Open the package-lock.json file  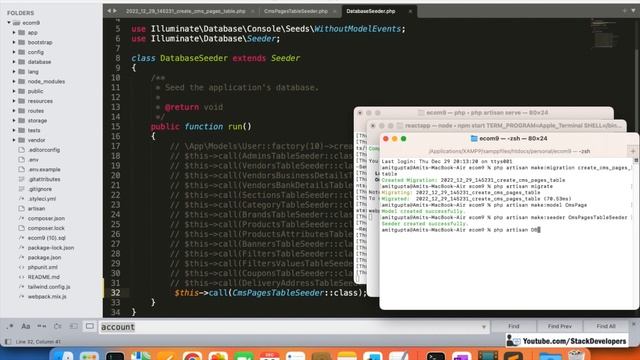pyautogui.click(x=51, y=248)
